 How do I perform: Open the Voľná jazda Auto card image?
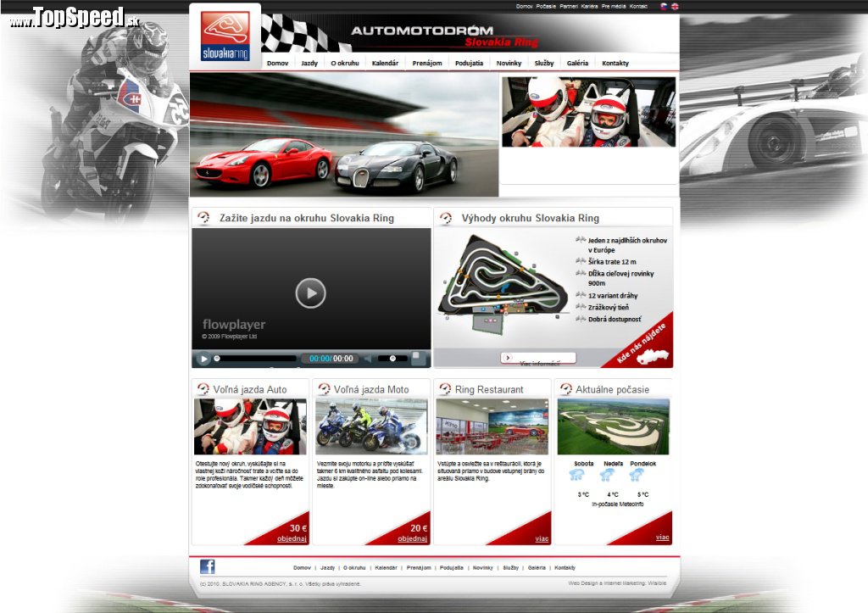(x=250, y=426)
